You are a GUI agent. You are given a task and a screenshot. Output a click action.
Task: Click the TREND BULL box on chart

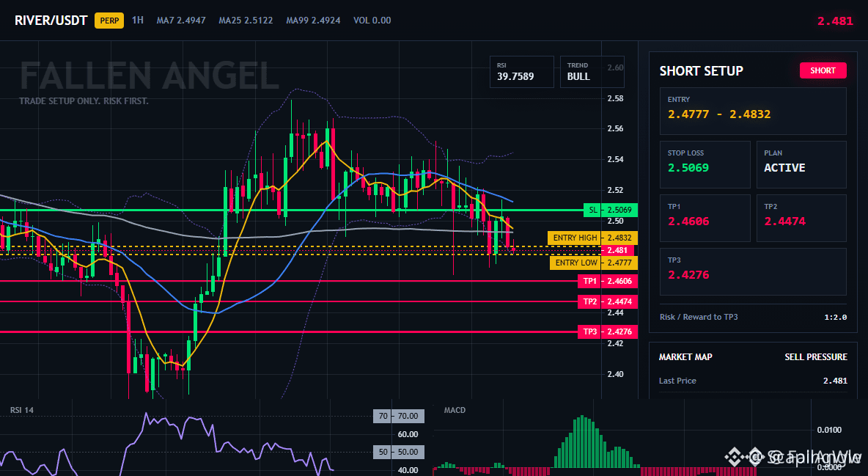592,71
